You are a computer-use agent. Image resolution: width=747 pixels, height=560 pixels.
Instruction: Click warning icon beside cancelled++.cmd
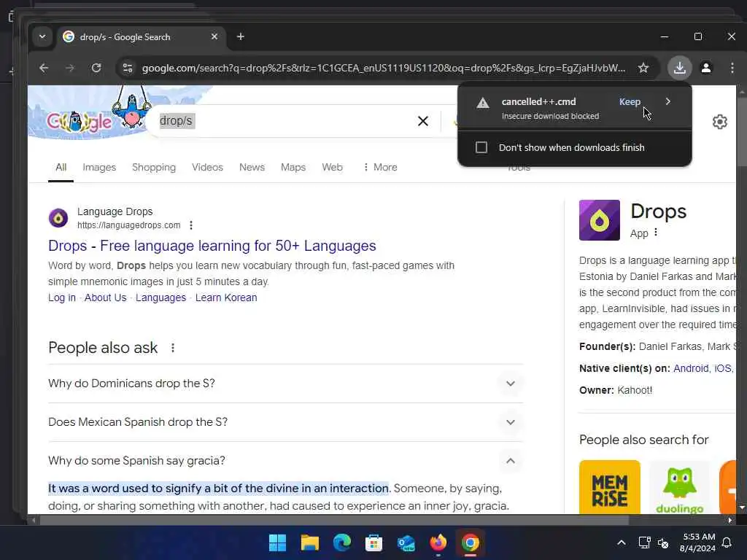tap(483, 102)
